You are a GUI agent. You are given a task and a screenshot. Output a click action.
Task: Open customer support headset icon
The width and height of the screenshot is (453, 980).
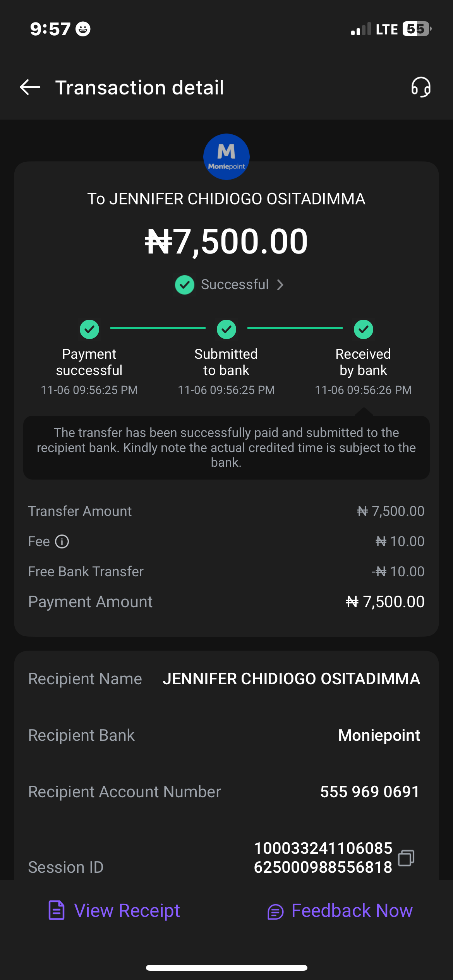click(421, 87)
